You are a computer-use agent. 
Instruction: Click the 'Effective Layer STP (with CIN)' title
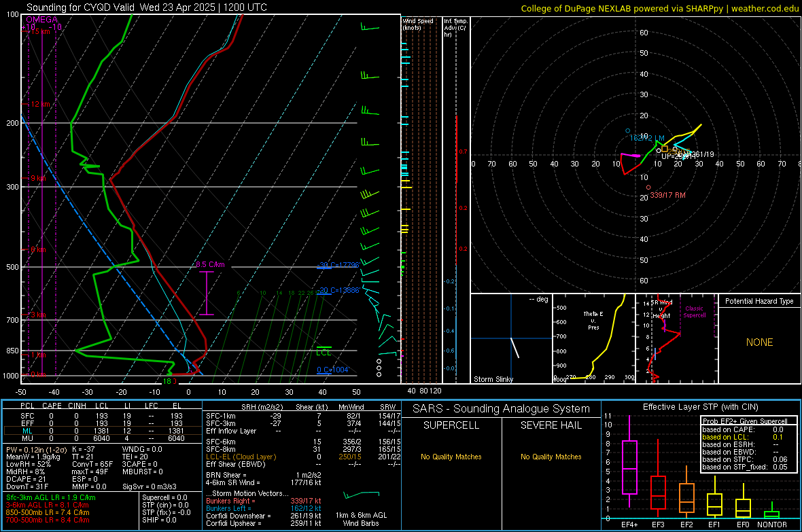(700, 407)
